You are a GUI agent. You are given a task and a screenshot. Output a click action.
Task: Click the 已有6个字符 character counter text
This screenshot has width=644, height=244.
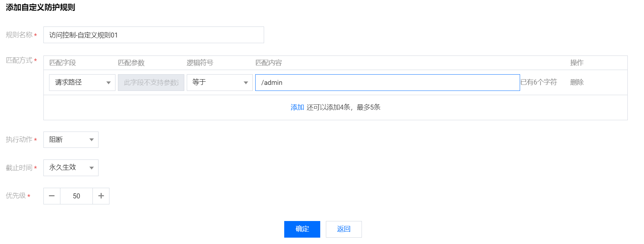tap(539, 82)
